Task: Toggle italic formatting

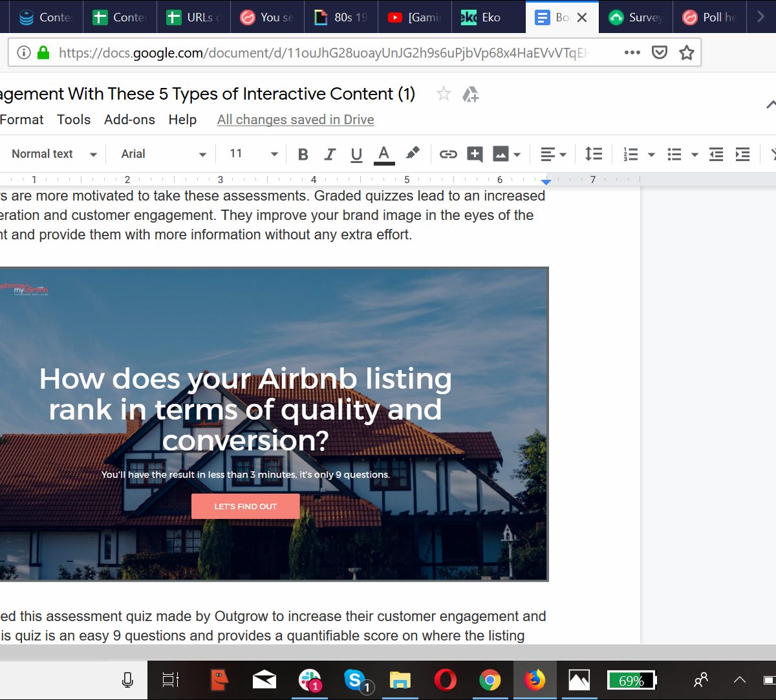Action: [330, 154]
